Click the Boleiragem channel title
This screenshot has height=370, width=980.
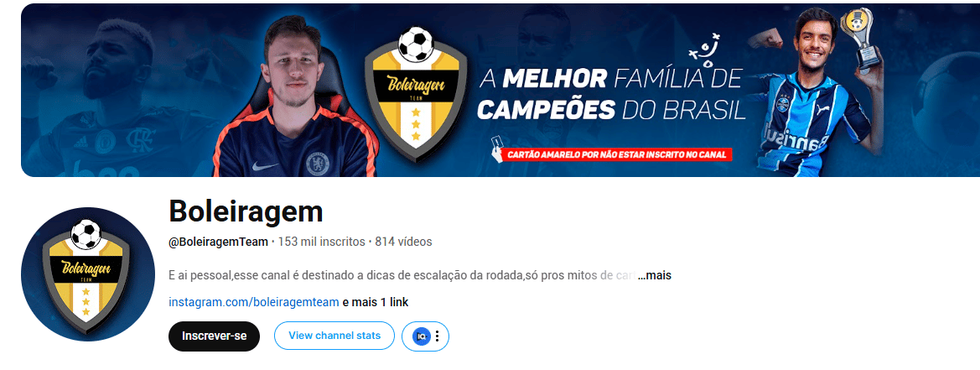246,212
